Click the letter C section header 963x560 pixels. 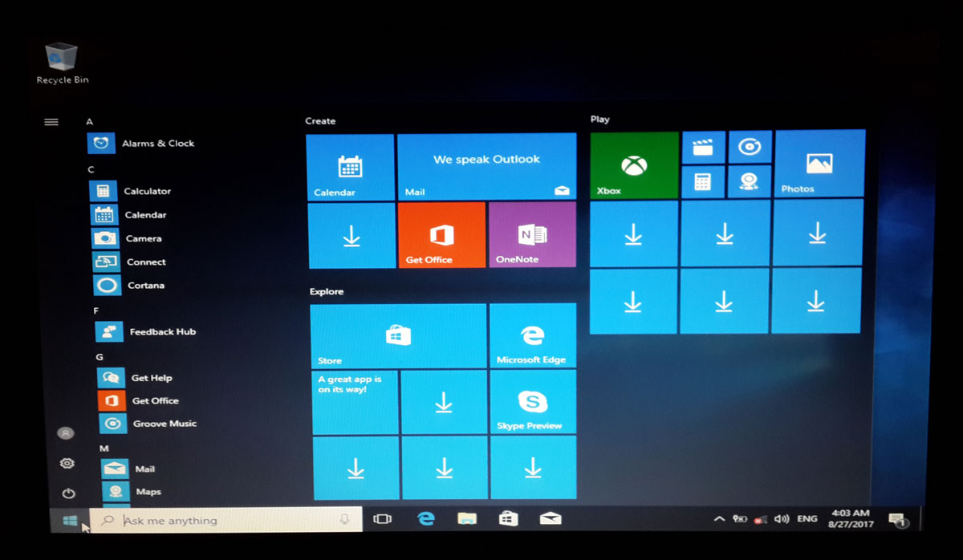point(91,169)
